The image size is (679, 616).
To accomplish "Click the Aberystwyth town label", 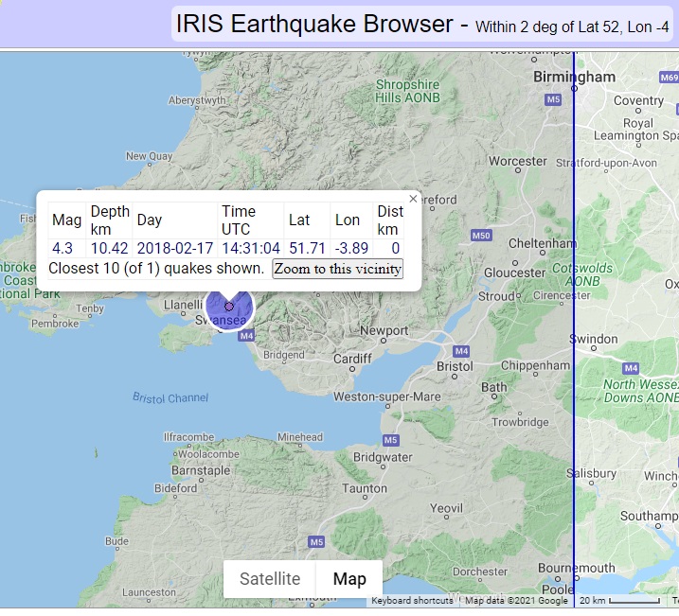I will (197, 100).
